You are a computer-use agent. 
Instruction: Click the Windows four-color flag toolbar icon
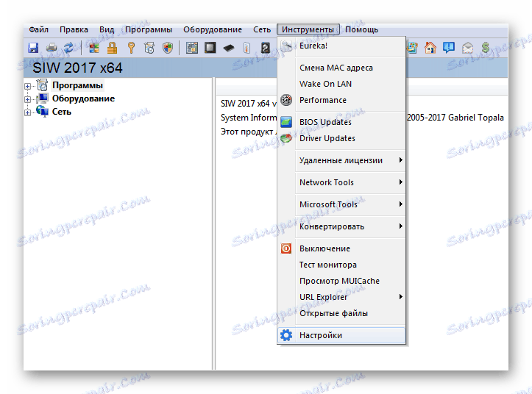pos(94,48)
